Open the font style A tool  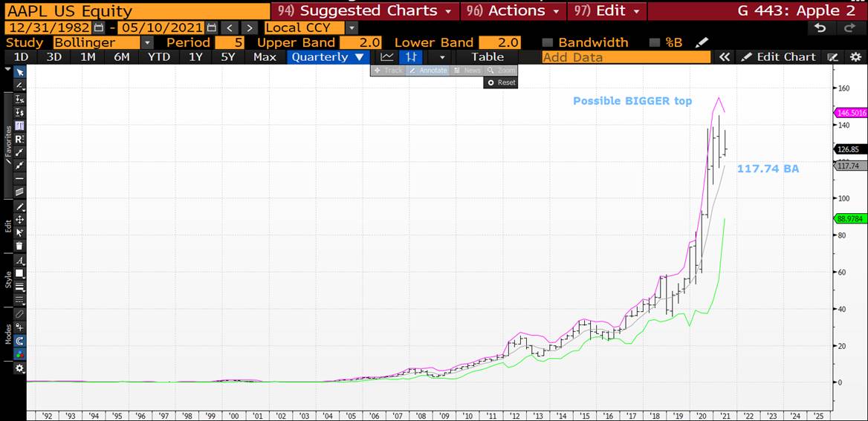20,261
